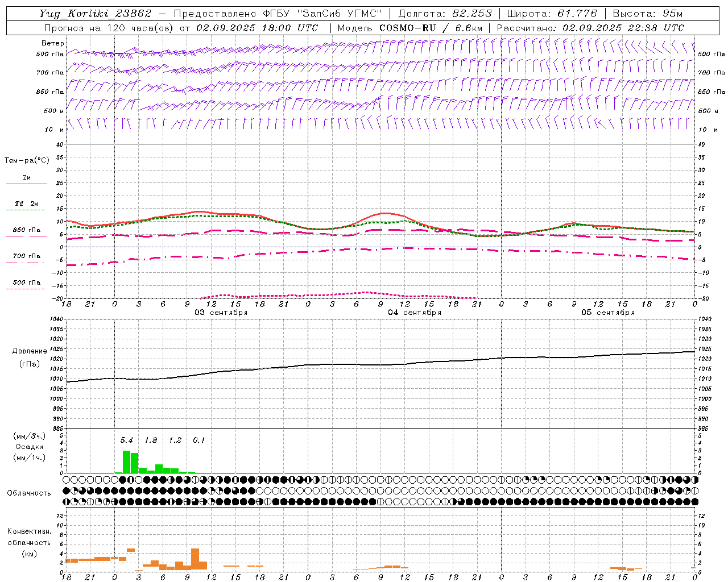
Task: Click the 'Давление' pressure panel label
Action: coord(29,351)
